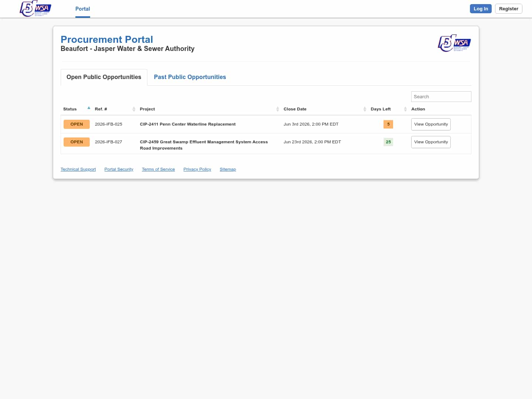Open the Terms of Service link
Viewport: 532px width, 399px height.
(158, 169)
